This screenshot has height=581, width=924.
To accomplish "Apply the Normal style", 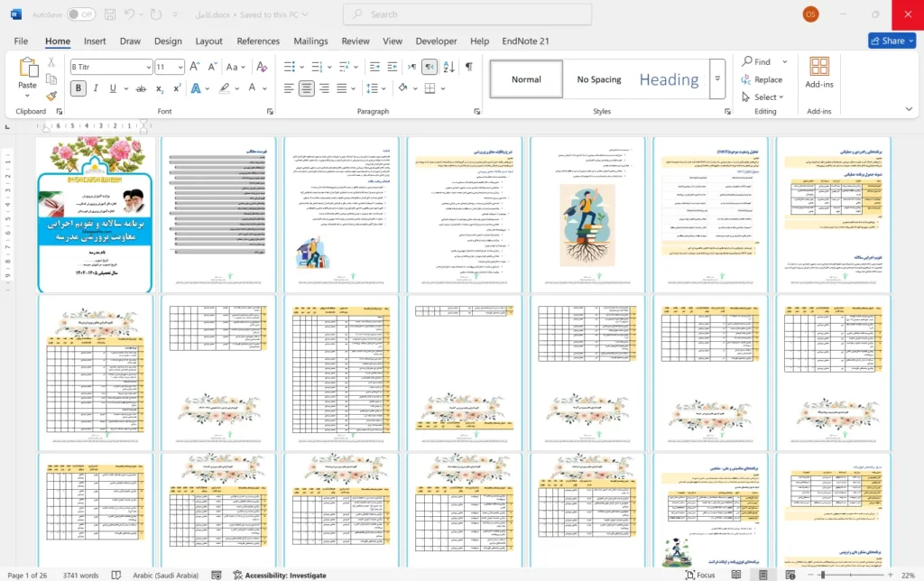I will (x=526, y=79).
